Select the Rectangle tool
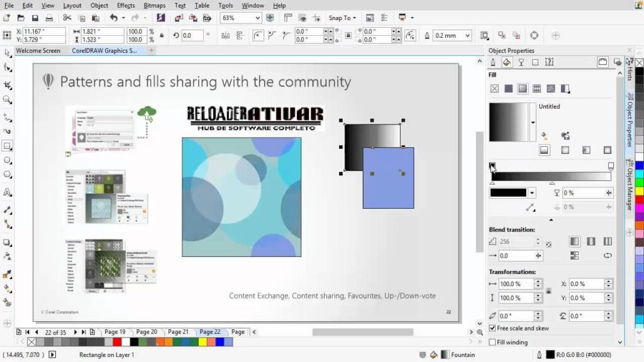 coord(8,146)
